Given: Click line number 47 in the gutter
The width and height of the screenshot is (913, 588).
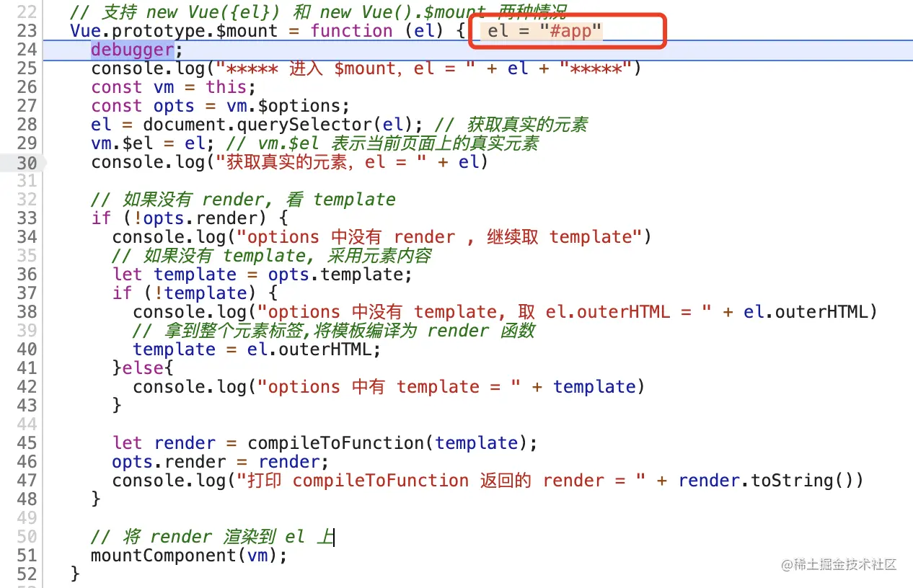Looking at the screenshot, I should point(27,481).
